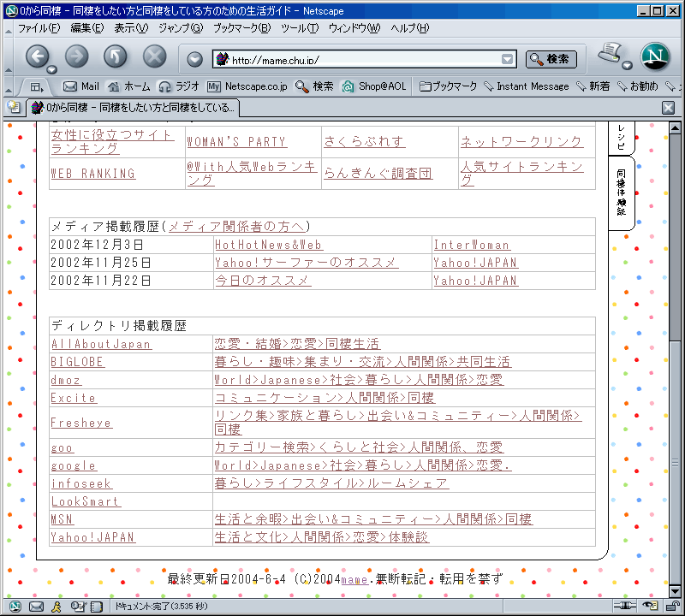
Task: Collapse the personal toolbar grip arrow
Action: coord(9,91)
